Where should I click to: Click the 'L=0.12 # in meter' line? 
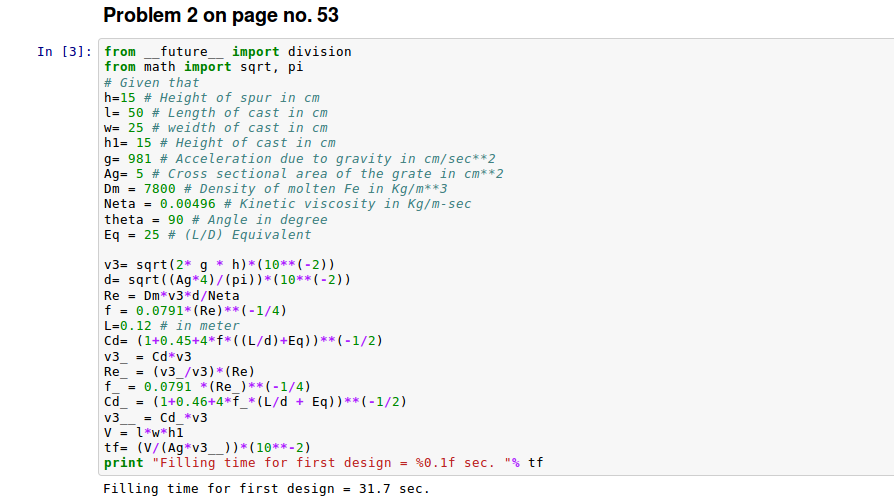[x=171, y=326]
